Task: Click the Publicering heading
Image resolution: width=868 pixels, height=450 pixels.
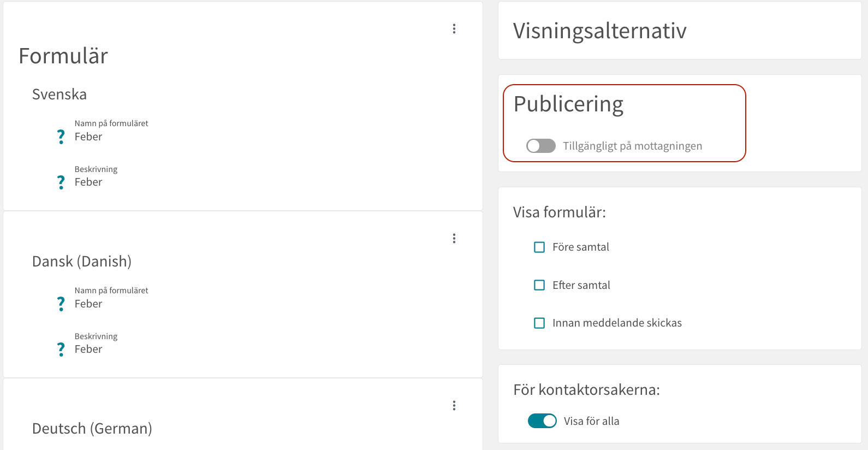Action: click(x=569, y=104)
